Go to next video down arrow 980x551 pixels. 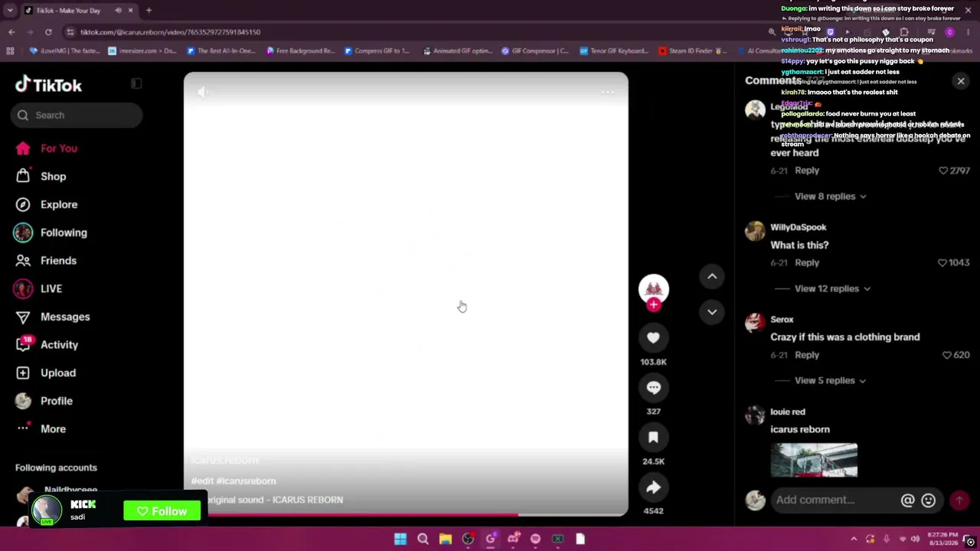(x=712, y=311)
